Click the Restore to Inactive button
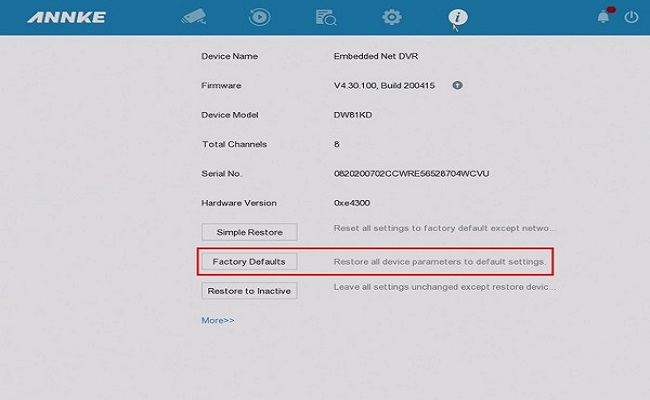This screenshot has width=650, height=400. pyautogui.click(x=249, y=291)
